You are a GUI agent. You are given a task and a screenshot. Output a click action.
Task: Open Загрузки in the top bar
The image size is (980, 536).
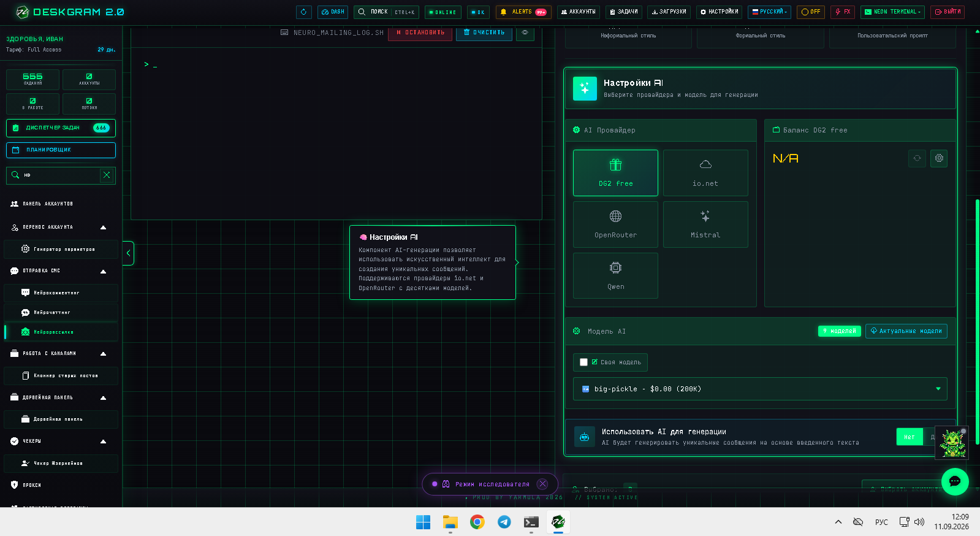coord(669,12)
